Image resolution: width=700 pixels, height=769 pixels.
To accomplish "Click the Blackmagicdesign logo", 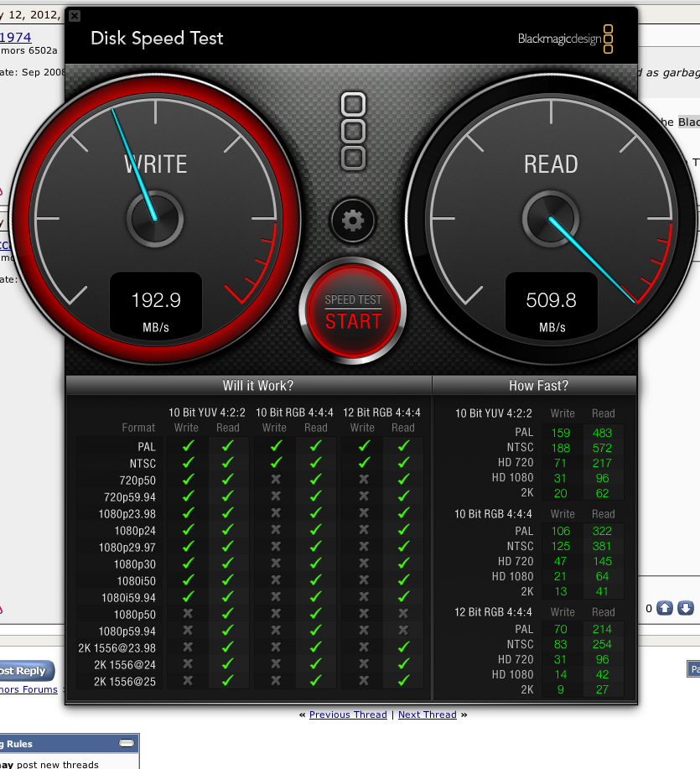I will [x=565, y=39].
